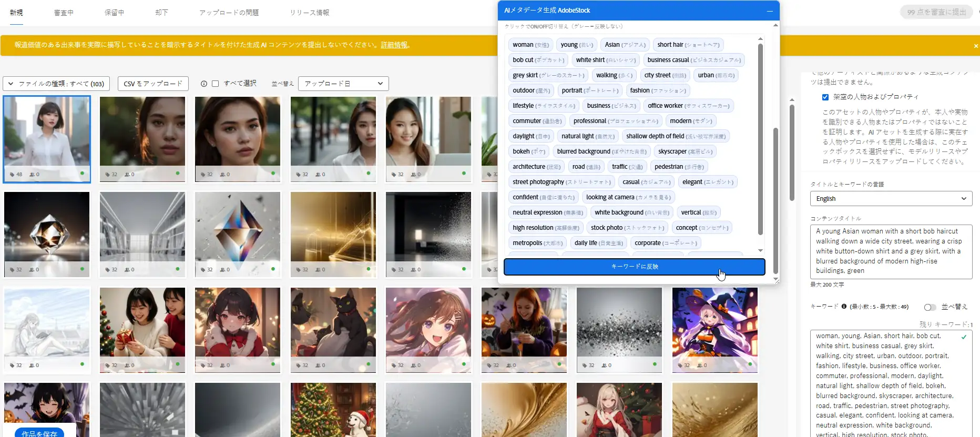Click the info icon beside select-all checkbox

pos(204,84)
